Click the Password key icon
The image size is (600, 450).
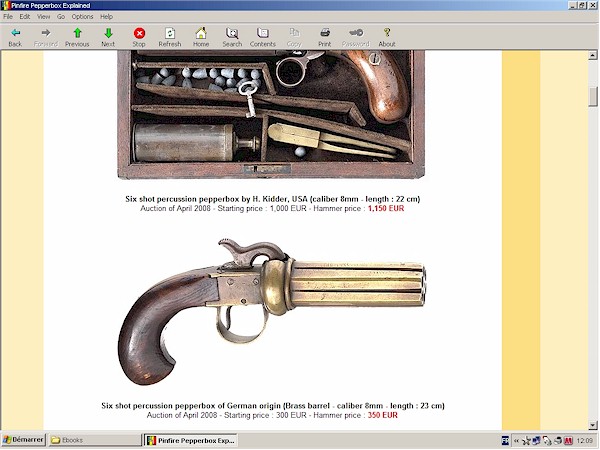[x=356, y=38]
